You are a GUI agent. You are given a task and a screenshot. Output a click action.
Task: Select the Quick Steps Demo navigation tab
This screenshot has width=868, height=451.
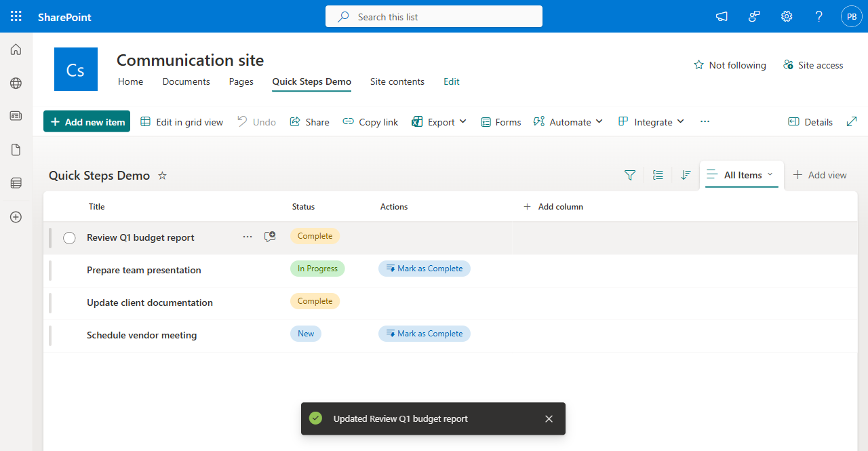[x=312, y=81]
